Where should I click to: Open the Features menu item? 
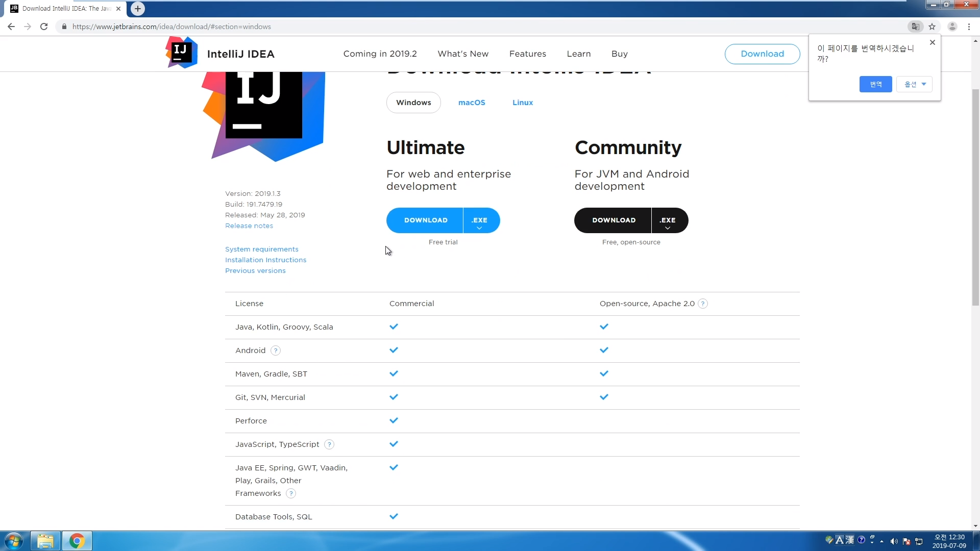pos(527,54)
